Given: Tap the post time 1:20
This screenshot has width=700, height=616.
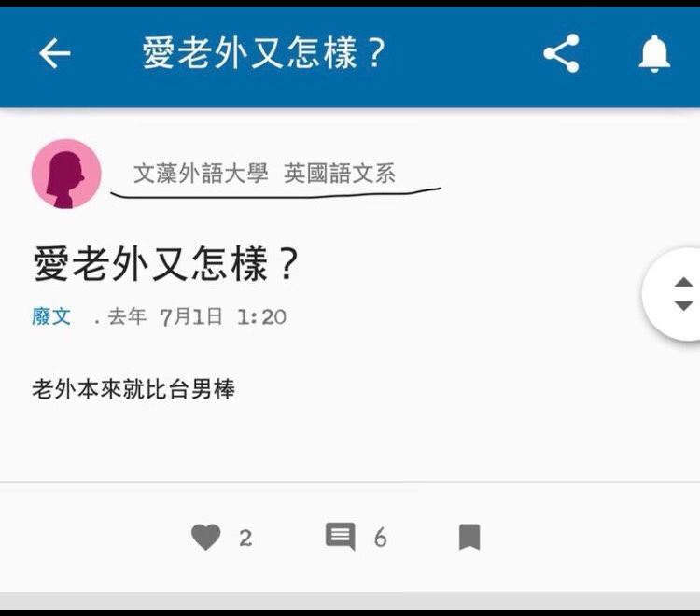Looking at the screenshot, I should (x=261, y=317).
